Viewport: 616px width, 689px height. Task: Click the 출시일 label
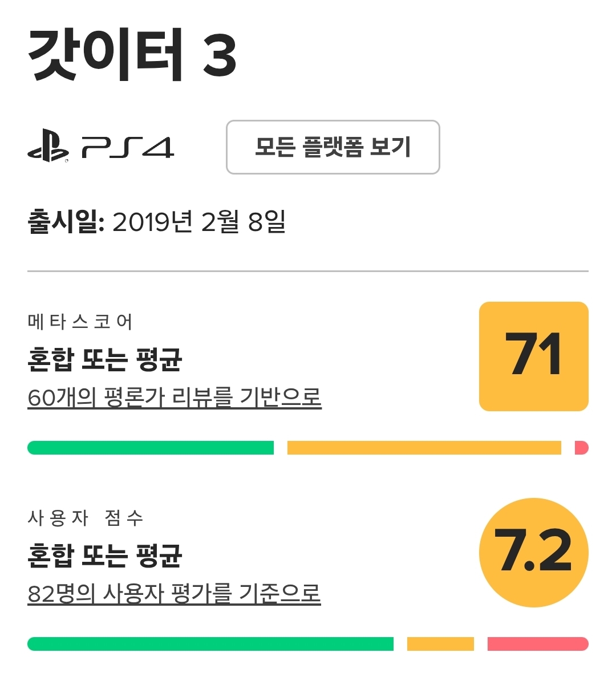66,222
